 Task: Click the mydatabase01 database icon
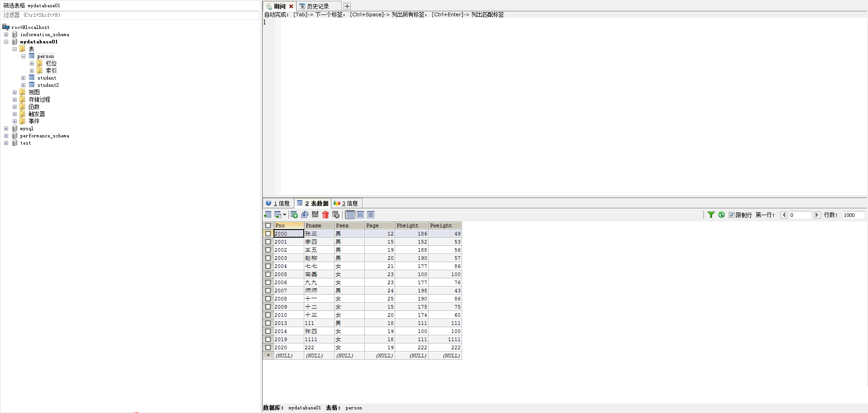14,42
